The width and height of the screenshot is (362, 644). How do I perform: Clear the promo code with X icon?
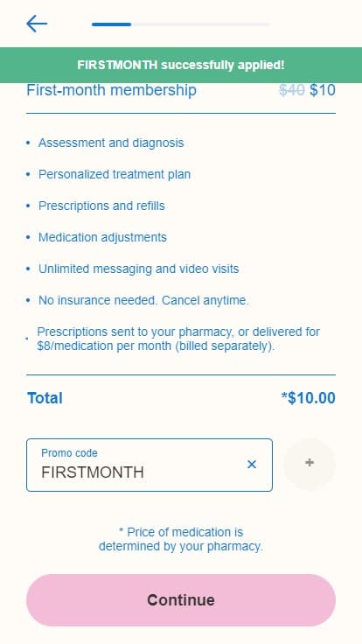tap(252, 465)
